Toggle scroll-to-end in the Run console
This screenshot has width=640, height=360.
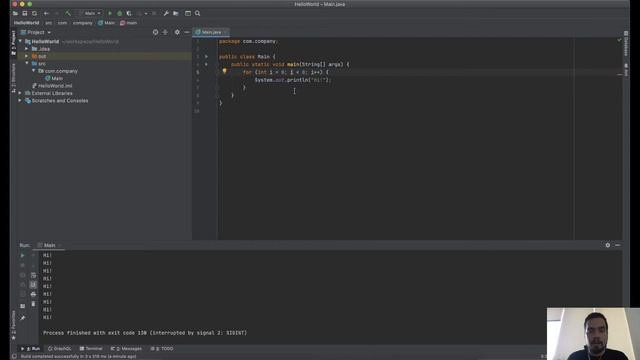click(33, 285)
